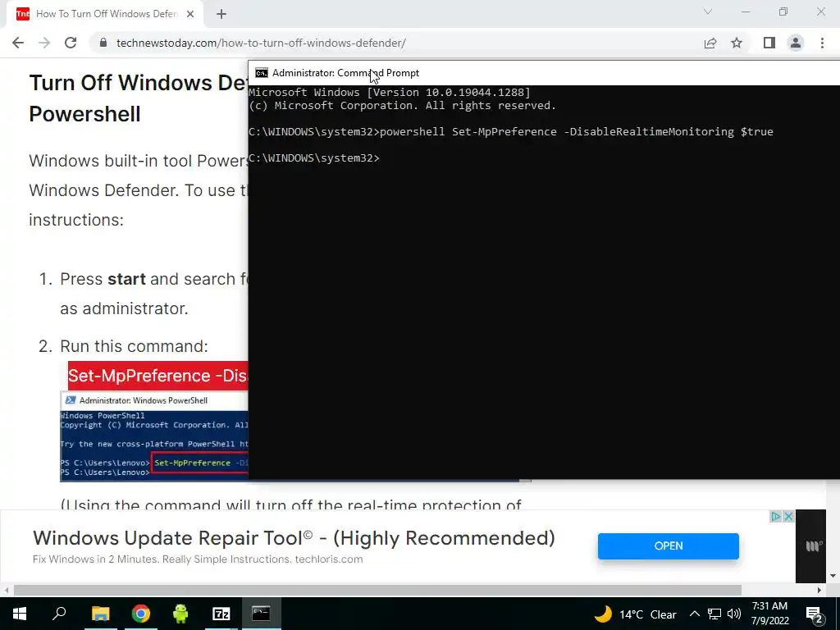Viewport: 840px width, 630px height.
Task: Click the scroll left arrow on horizontal scrollbar
Action: pos(7,590)
